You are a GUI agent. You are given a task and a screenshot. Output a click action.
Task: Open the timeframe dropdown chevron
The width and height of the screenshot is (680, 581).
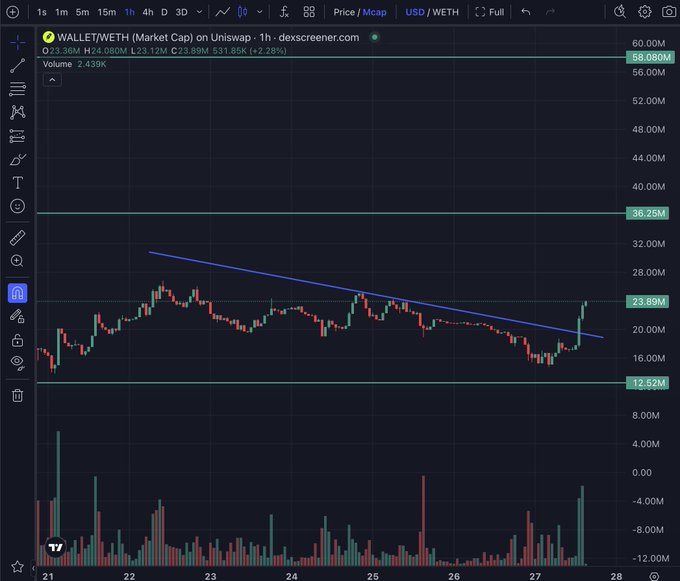[199, 12]
